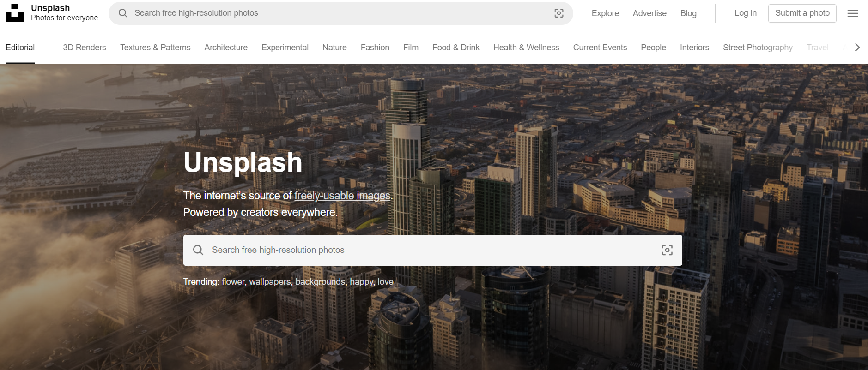868x370 pixels.
Task: Open the Textures & Patterns category
Action: 155,48
